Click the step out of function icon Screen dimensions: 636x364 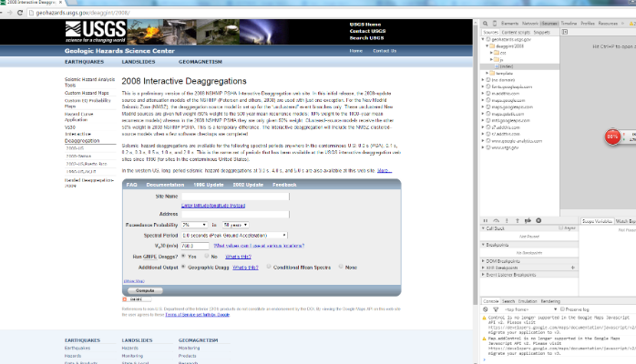[518, 220]
